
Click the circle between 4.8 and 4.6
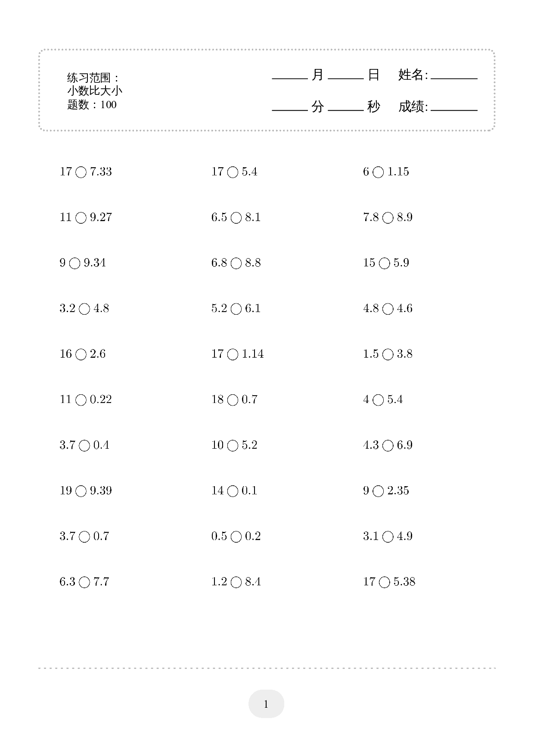(x=388, y=309)
